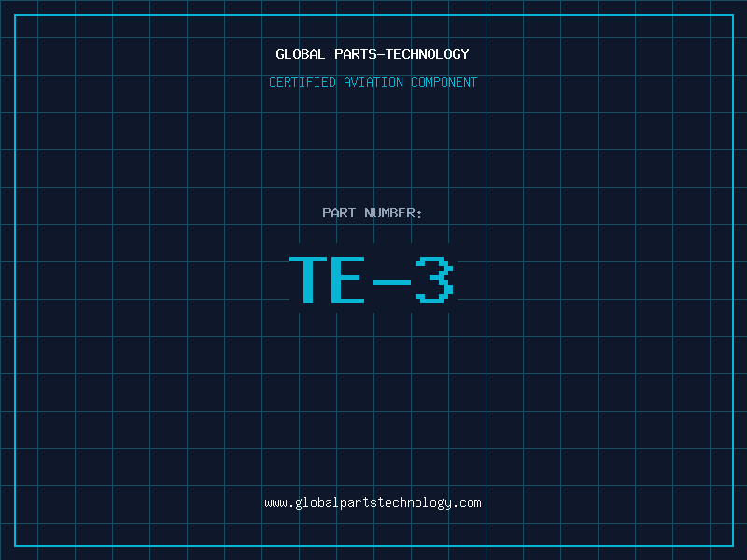Select the CERTIFIED AVIATION COMPONENT subtitle
This screenshot has width=747, height=560.
[x=373, y=82]
